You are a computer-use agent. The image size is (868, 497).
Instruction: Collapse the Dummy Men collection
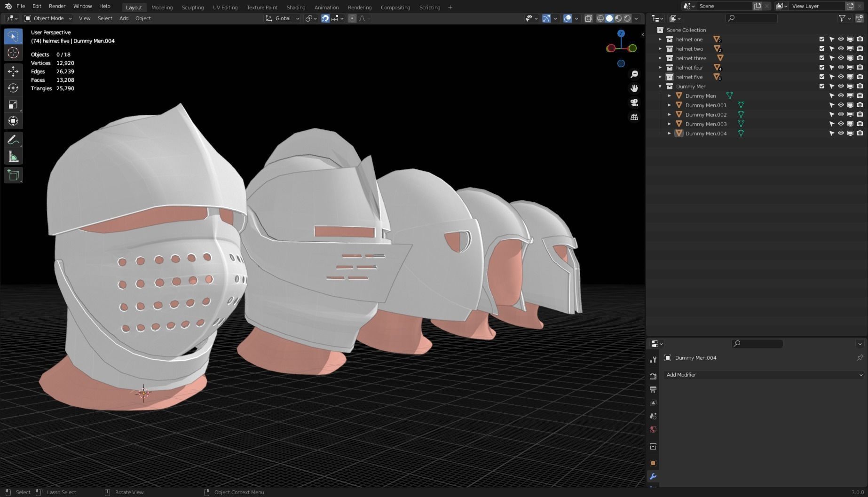coord(660,87)
